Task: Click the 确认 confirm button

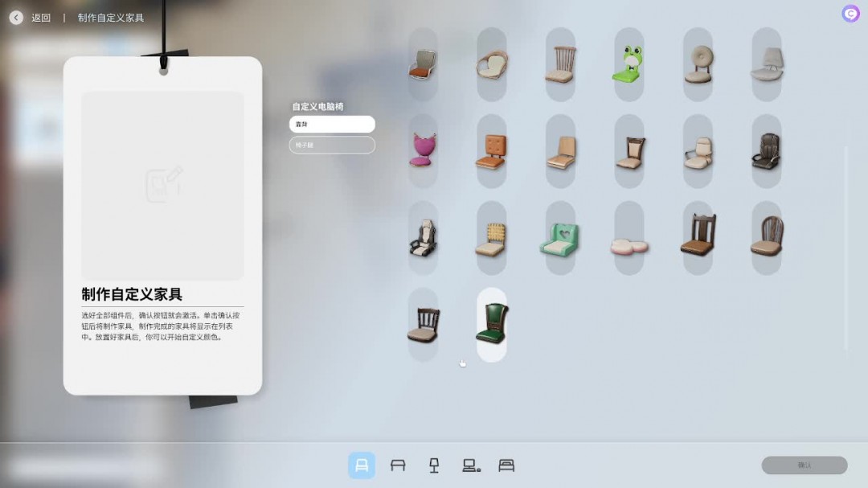Action: click(805, 465)
